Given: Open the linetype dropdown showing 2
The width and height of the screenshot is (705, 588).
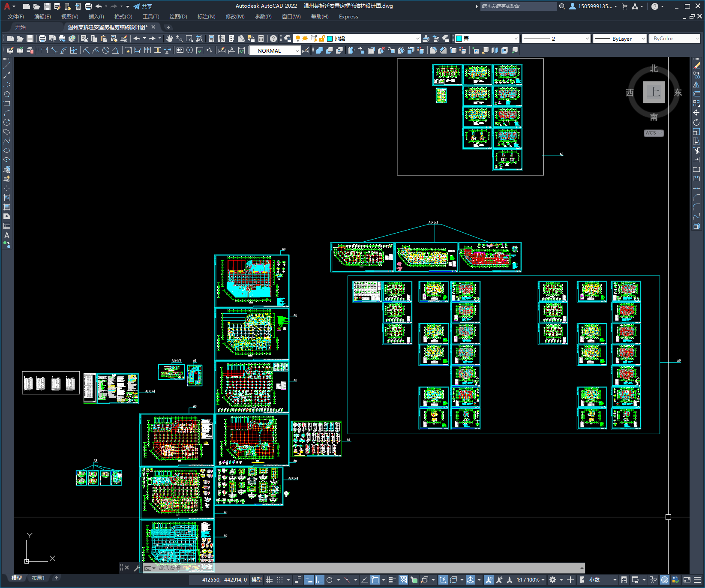Looking at the screenshot, I should coord(556,39).
